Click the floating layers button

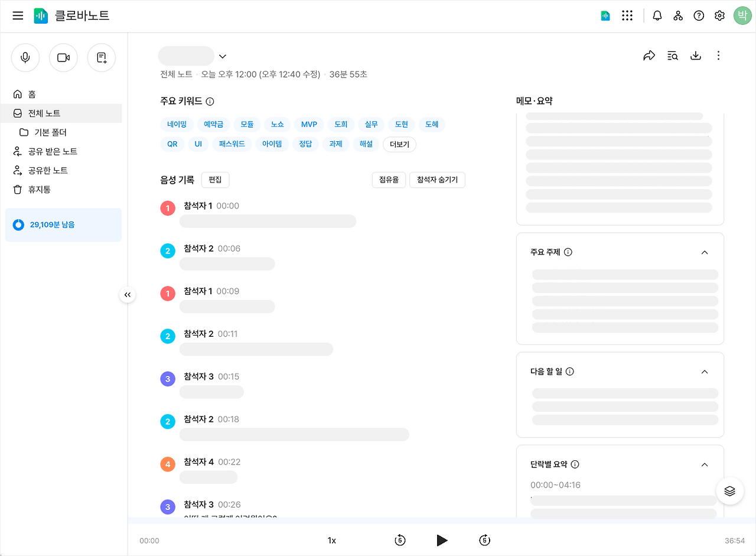pos(729,490)
